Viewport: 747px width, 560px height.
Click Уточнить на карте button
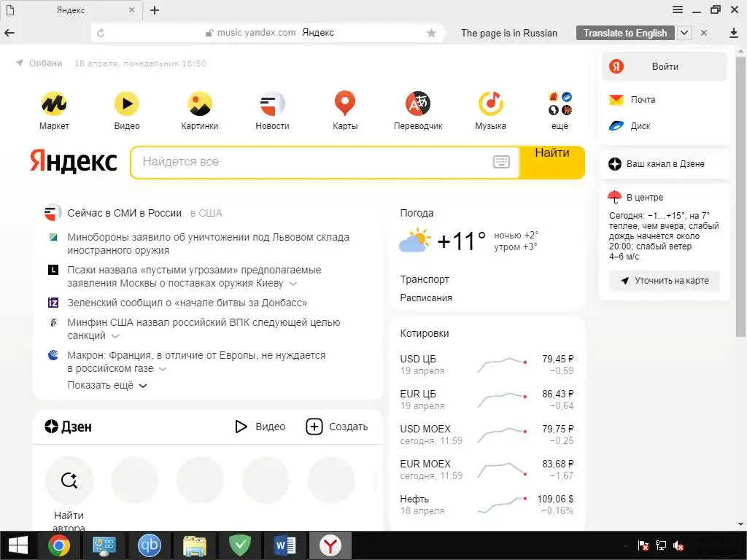pyautogui.click(x=664, y=281)
